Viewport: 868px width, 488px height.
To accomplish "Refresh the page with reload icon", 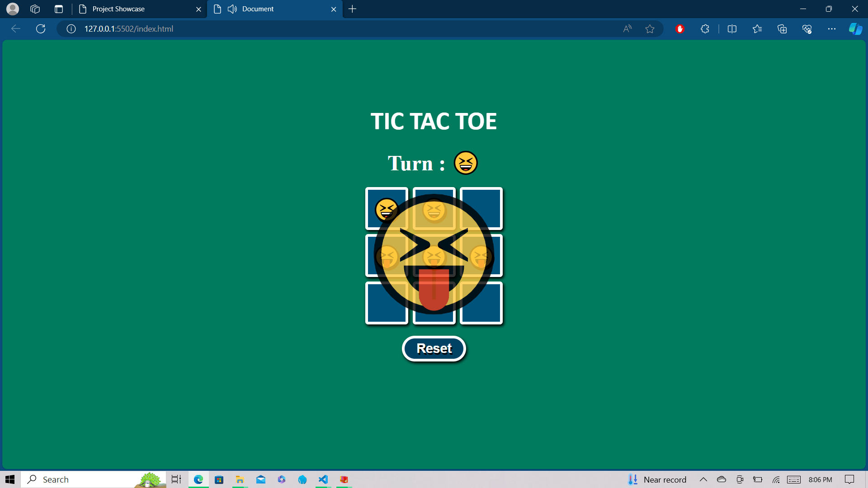I will click(41, 29).
